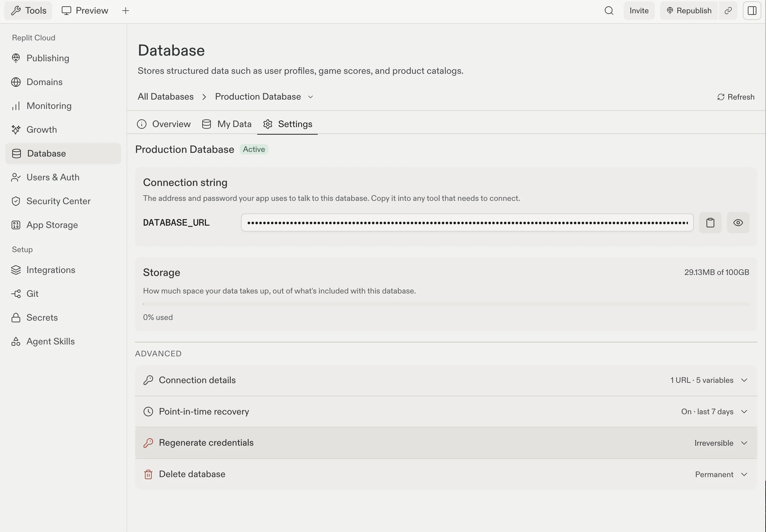Expand Delete database row
This screenshot has width=766, height=532.
click(x=446, y=474)
